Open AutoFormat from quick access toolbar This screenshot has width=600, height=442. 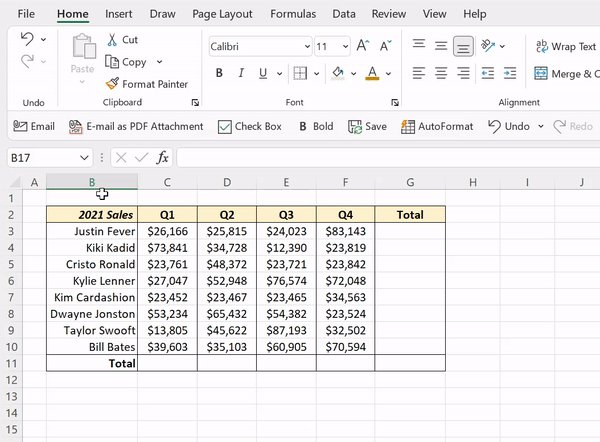(x=437, y=126)
